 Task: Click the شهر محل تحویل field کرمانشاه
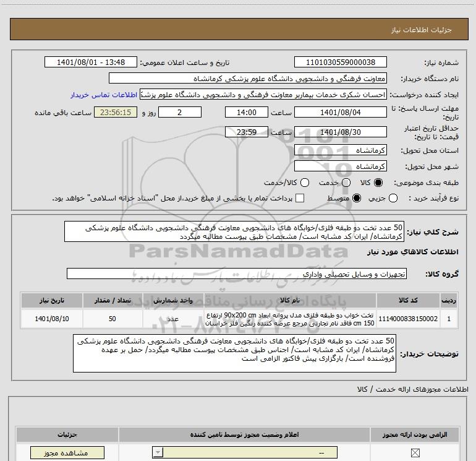point(340,166)
